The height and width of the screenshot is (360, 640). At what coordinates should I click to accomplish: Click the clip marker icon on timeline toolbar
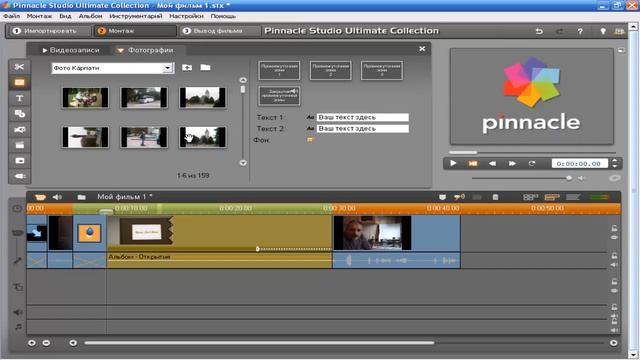pyautogui.click(x=442, y=197)
